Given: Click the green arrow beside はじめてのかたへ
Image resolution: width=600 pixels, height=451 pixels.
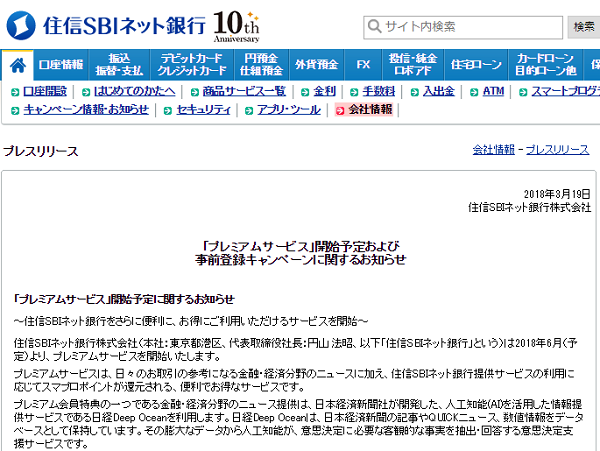Looking at the screenshot, I should (86, 92).
